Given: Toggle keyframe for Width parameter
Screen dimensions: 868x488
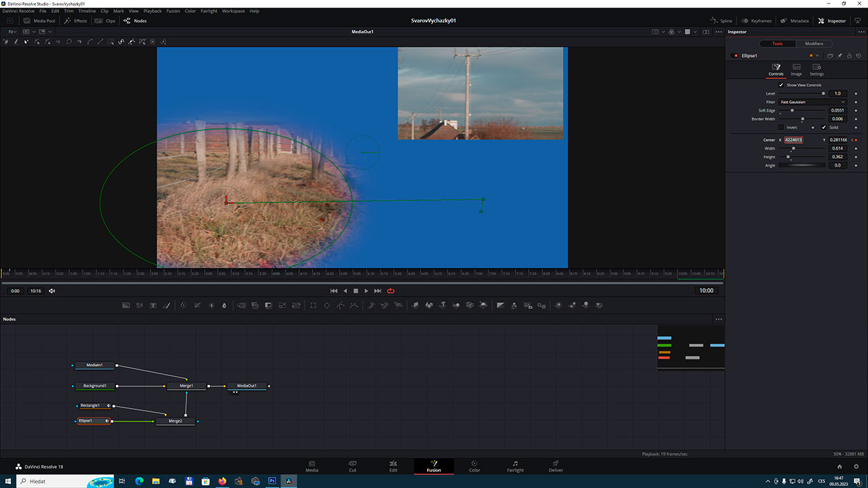Looking at the screenshot, I should 856,148.
